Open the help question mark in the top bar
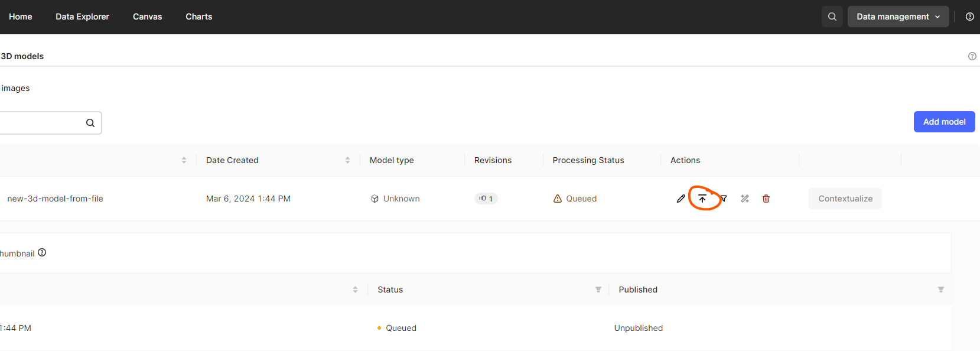This screenshot has height=351, width=980. click(970, 17)
